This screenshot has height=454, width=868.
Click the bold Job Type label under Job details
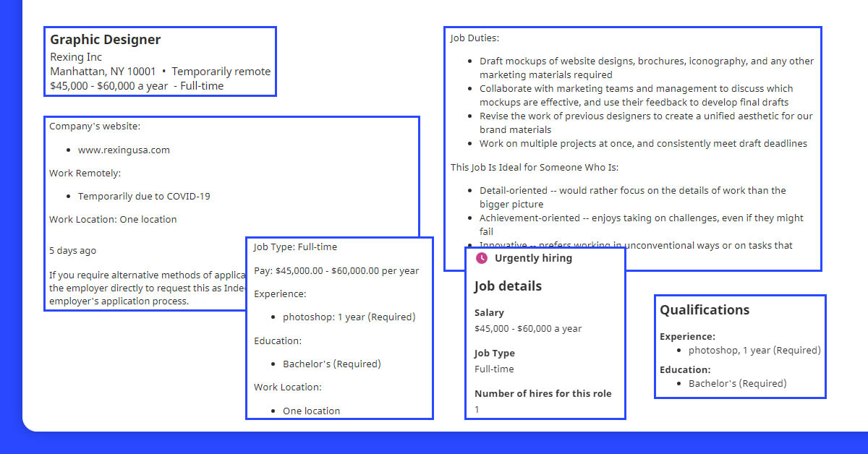[495, 354]
